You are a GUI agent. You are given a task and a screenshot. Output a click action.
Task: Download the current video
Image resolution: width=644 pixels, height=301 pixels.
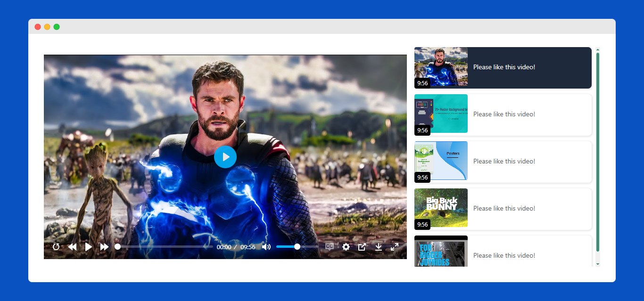coord(378,246)
